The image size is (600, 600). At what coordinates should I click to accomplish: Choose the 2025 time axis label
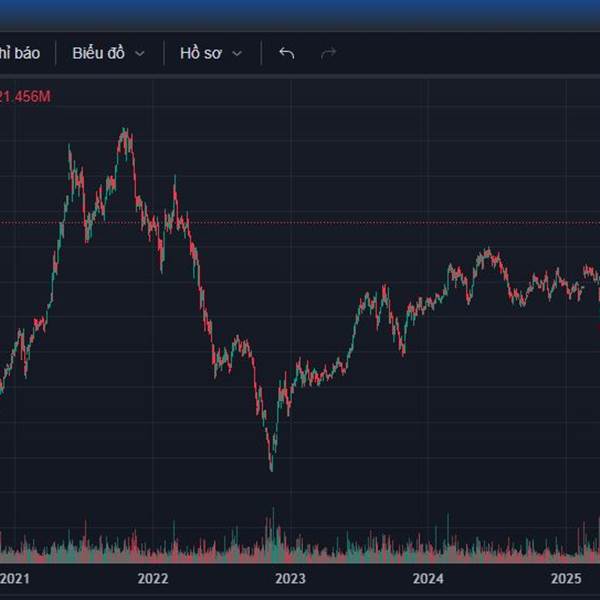tap(566, 578)
